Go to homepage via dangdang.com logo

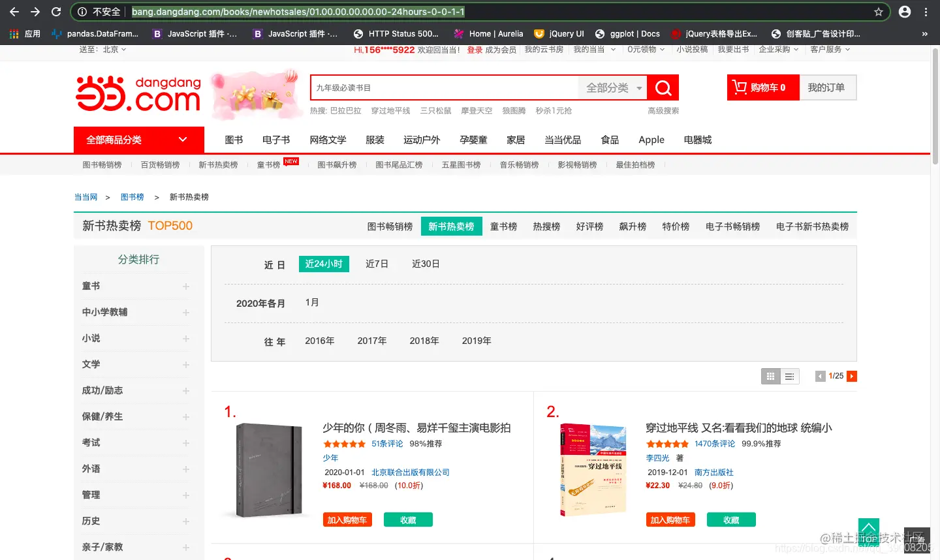point(137,93)
